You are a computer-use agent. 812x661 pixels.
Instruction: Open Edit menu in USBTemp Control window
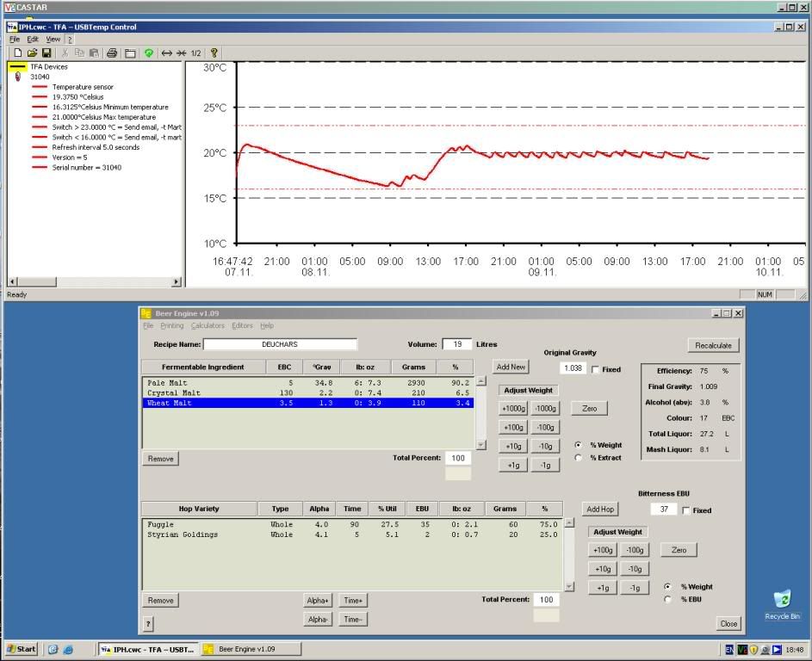tap(33, 40)
